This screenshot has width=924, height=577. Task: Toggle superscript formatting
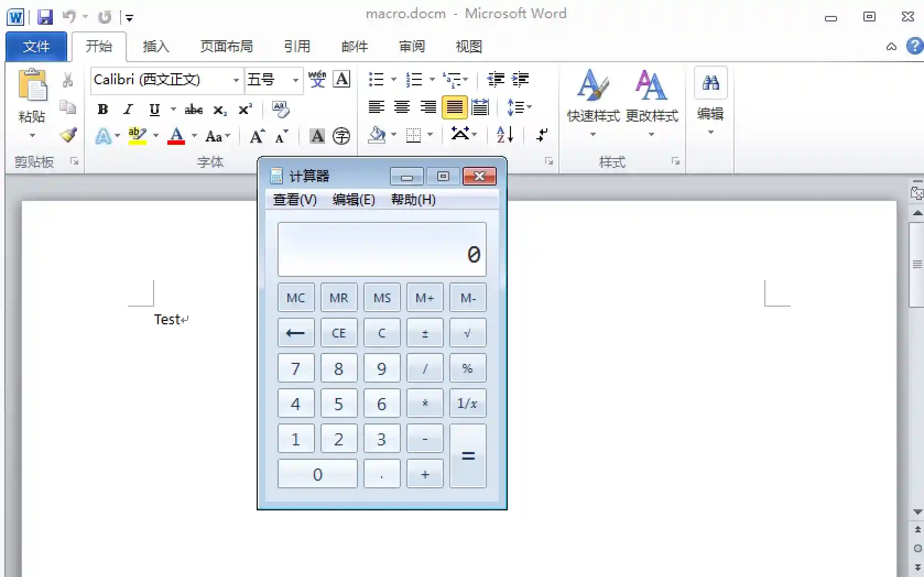click(245, 109)
